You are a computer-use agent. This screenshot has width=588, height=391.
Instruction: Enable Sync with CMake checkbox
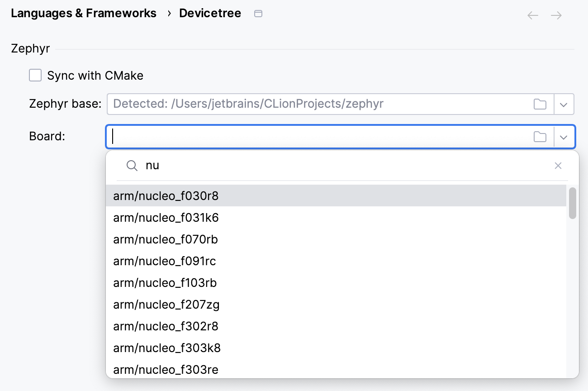(x=35, y=75)
